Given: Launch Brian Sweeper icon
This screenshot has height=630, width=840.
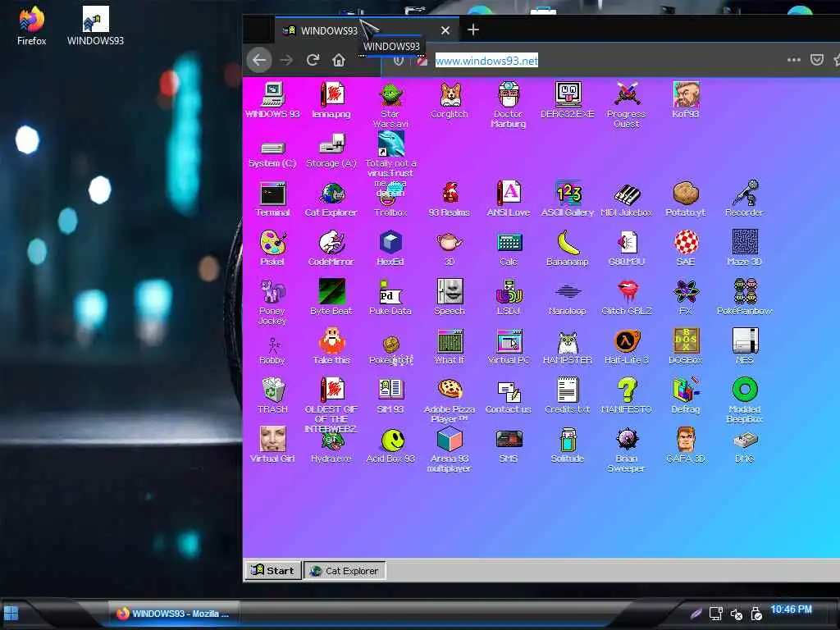Looking at the screenshot, I should tap(627, 440).
